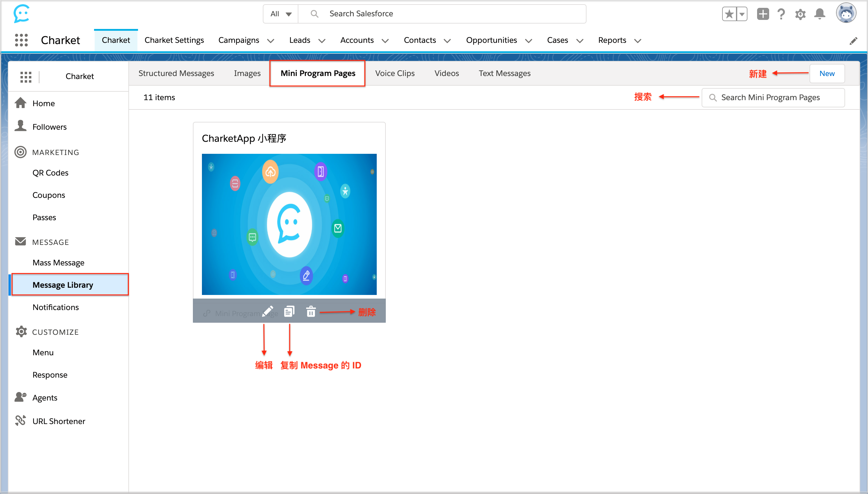Image resolution: width=868 pixels, height=494 pixels.
Task: Open Coupons in the sidebar
Action: [x=49, y=195]
